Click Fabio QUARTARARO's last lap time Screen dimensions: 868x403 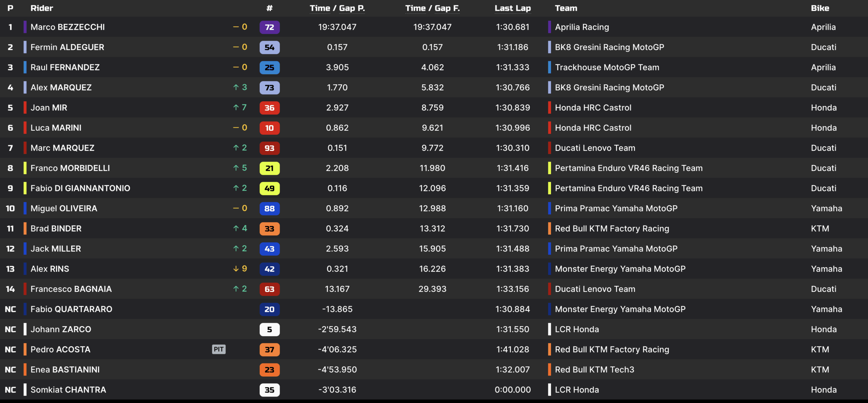tap(512, 309)
